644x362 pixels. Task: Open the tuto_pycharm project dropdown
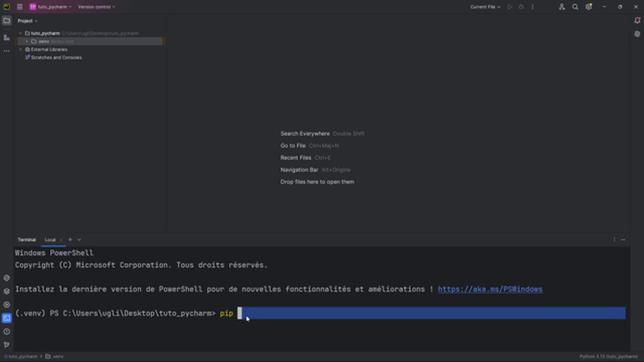[52, 7]
